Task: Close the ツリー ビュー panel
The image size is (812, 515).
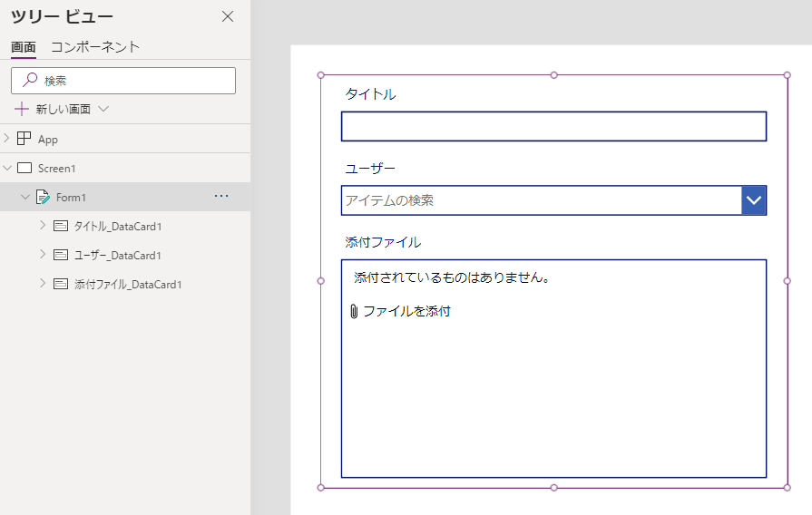Action: click(228, 16)
